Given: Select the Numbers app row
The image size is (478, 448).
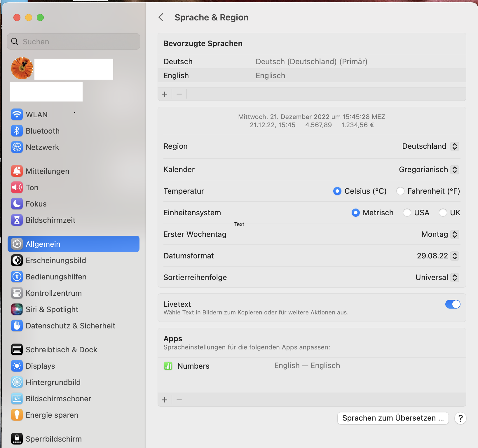Looking at the screenshot, I should 312,366.
